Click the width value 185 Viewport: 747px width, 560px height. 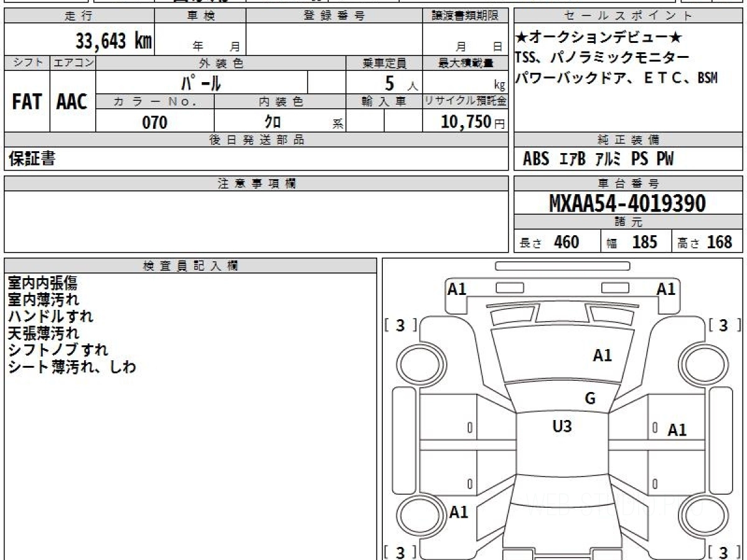(x=644, y=242)
